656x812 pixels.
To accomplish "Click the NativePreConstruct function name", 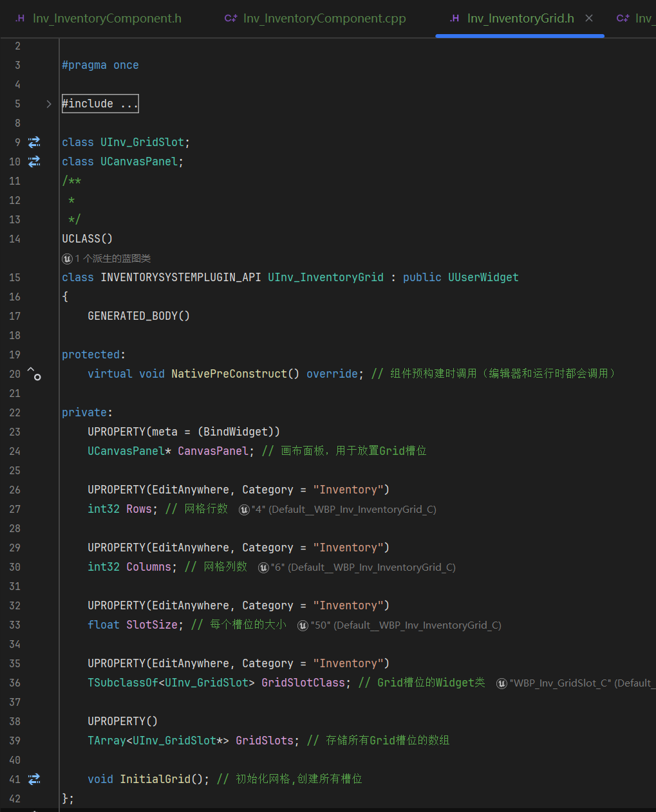I will pyautogui.click(x=229, y=374).
